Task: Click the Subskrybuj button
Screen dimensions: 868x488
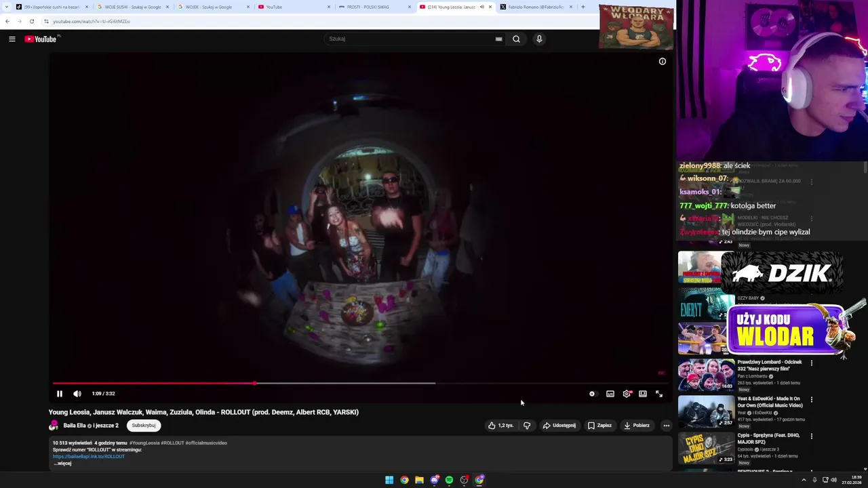Action: 144,426
